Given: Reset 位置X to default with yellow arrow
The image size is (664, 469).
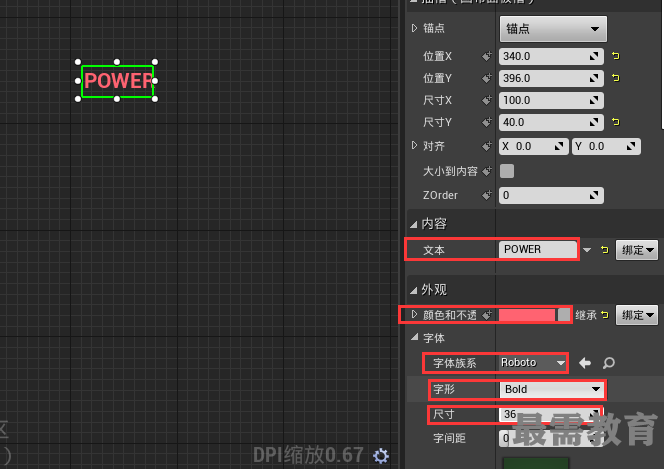Looking at the screenshot, I should coord(616,56).
